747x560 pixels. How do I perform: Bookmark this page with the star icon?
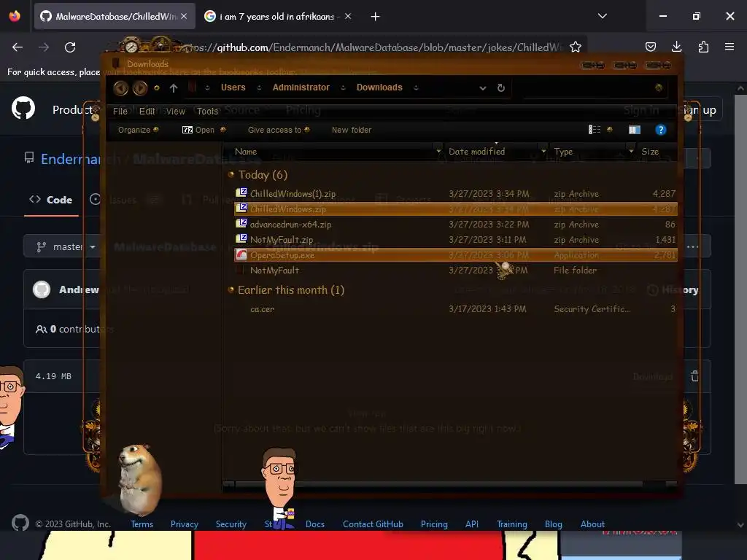(x=576, y=47)
